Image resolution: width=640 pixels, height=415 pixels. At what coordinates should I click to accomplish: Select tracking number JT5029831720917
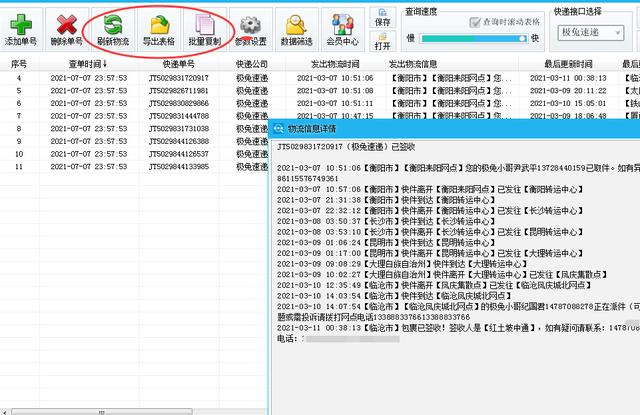[179, 78]
